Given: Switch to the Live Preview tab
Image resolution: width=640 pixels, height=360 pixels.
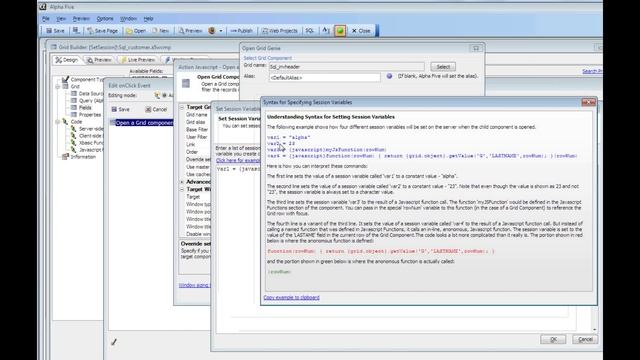Looking at the screenshot, I should (138, 60).
